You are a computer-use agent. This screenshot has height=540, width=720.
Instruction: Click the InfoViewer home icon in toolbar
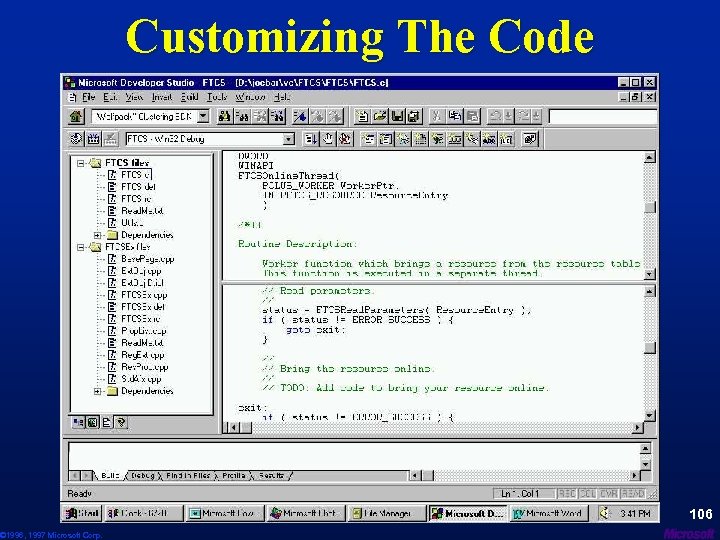(x=76, y=117)
